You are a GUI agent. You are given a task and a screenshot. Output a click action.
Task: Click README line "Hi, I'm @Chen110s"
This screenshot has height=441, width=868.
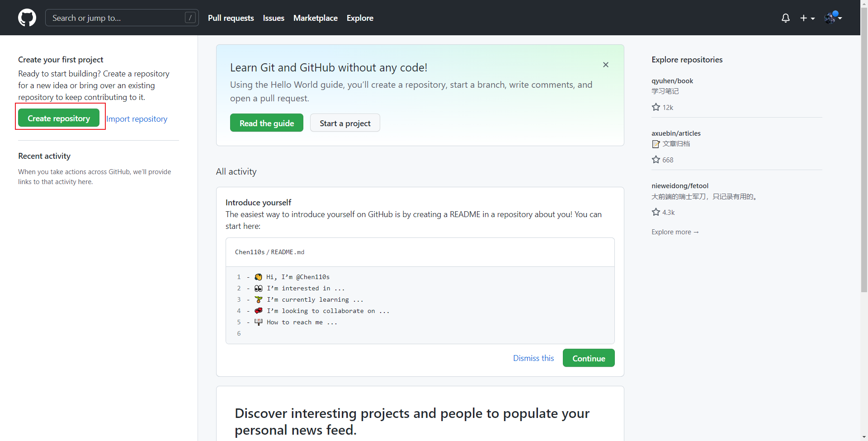[x=297, y=277]
